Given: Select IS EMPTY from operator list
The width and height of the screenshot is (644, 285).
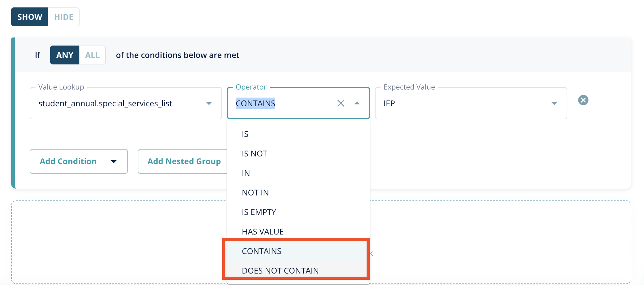Looking at the screenshot, I should 259,212.
